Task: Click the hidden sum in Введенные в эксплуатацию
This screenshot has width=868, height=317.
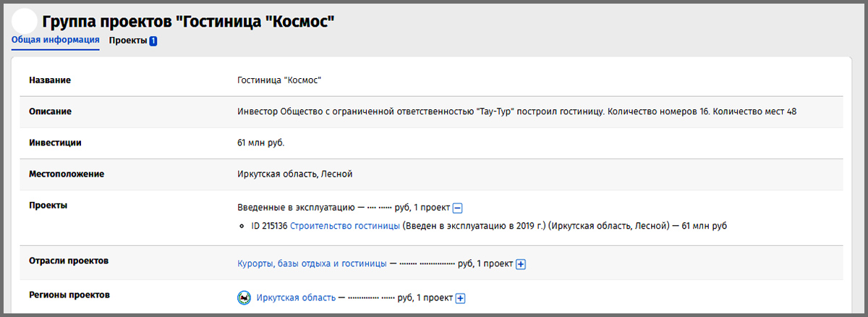Action: (x=378, y=208)
